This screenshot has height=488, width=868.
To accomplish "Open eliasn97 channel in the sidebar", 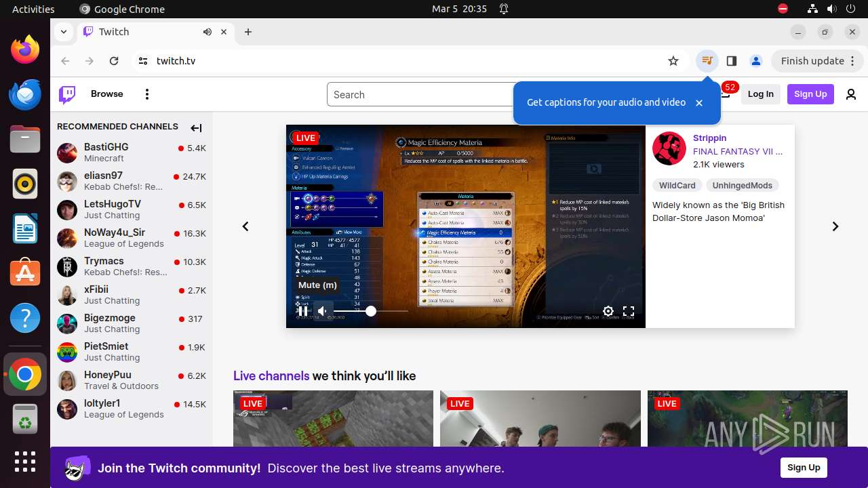I will 132,181.
